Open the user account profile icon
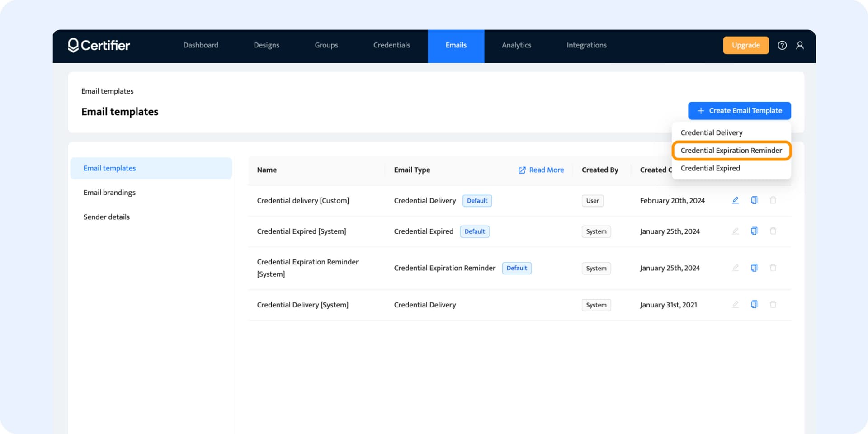Viewport: 868px width, 434px height. tap(800, 45)
